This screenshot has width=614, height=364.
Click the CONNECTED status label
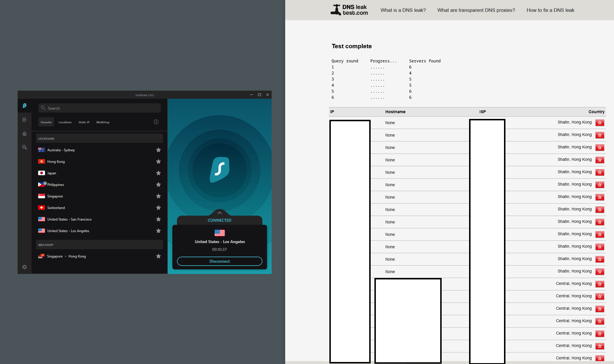pos(219,220)
